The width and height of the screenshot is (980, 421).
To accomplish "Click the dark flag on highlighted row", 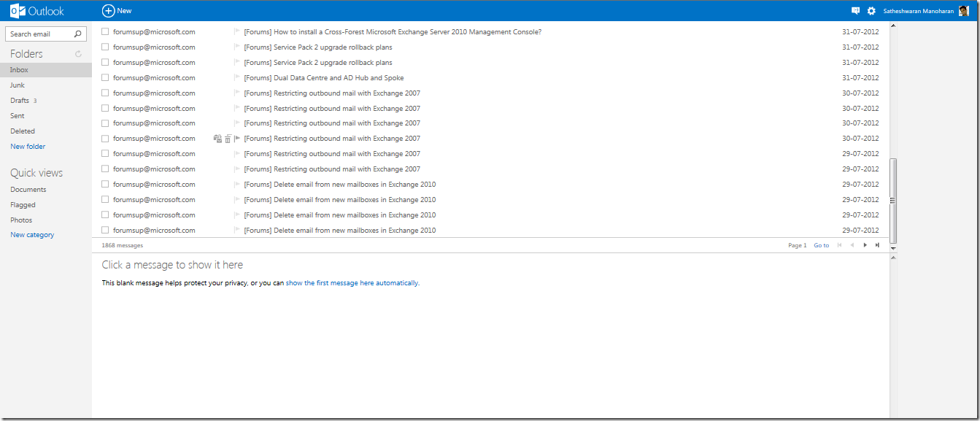I will [x=237, y=139].
